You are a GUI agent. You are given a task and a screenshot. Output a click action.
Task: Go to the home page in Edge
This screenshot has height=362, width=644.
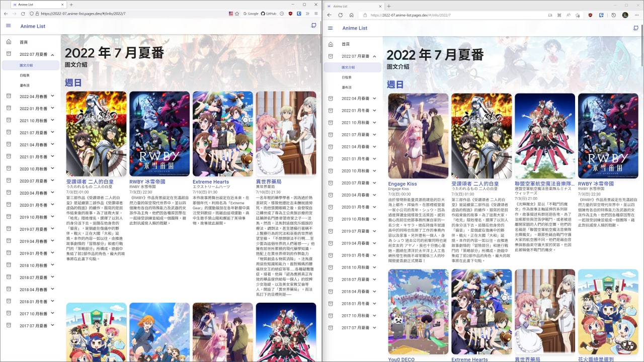(x=351, y=15)
